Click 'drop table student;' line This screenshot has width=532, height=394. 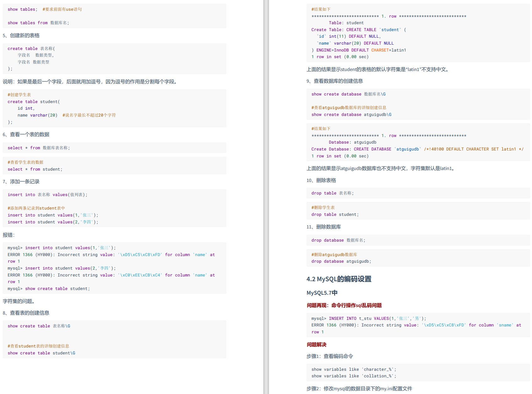tap(335, 215)
